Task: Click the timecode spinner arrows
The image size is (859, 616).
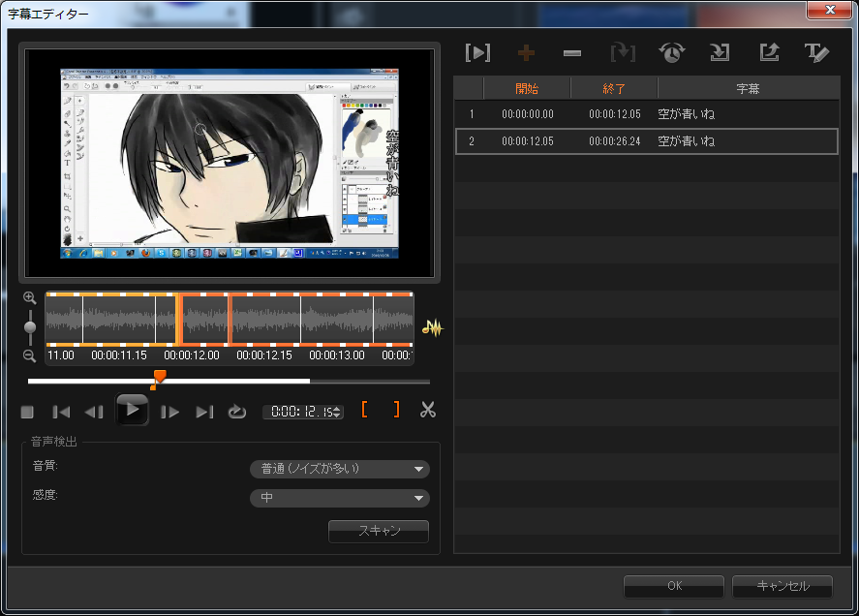Action: (337, 412)
